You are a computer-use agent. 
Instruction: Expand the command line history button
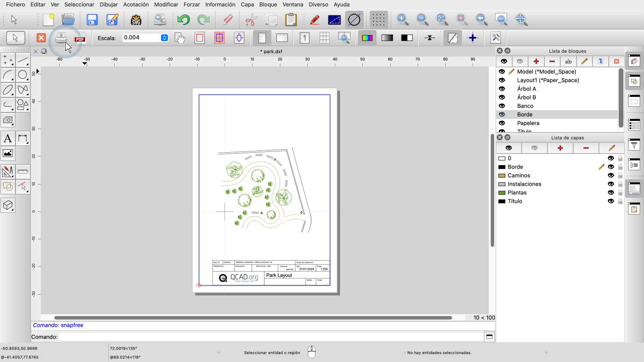pyautogui.click(x=489, y=337)
